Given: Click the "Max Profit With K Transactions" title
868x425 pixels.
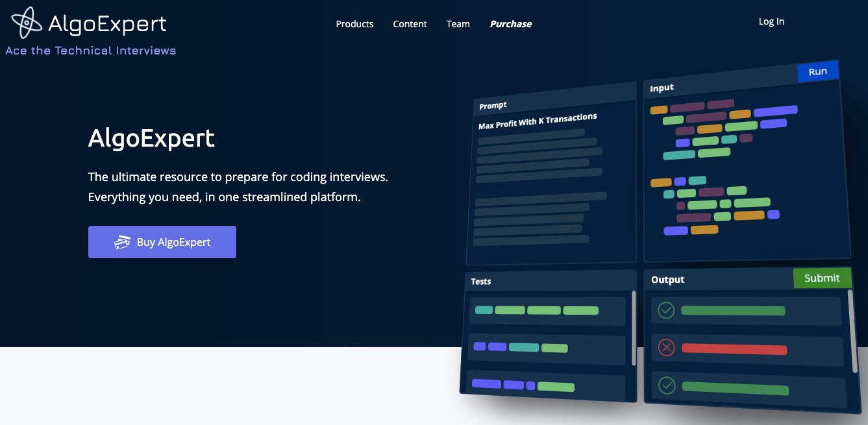Looking at the screenshot, I should (538, 121).
